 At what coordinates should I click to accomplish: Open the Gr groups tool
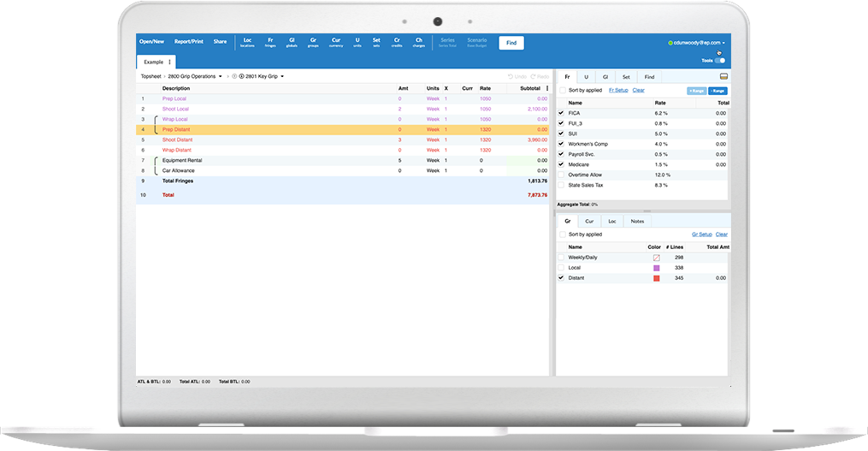click(x=313, y=42)
